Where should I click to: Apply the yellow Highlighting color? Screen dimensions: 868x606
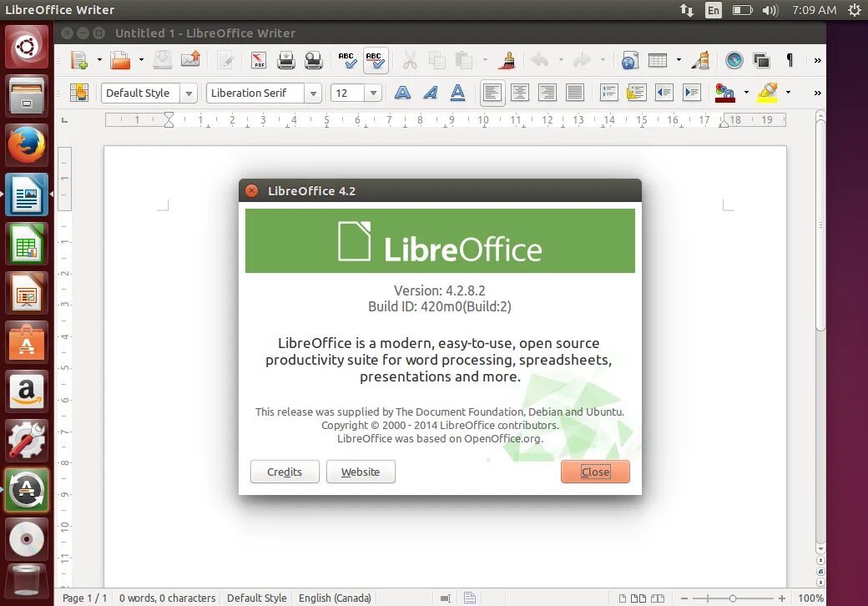point(768,93)
